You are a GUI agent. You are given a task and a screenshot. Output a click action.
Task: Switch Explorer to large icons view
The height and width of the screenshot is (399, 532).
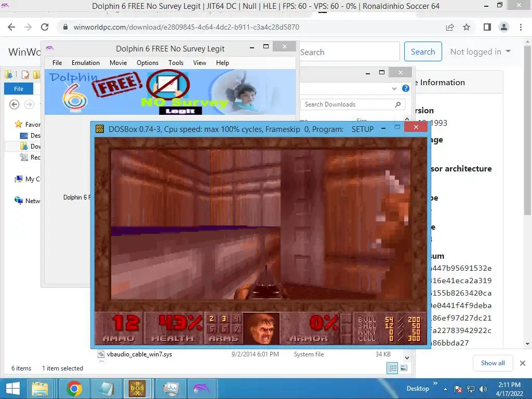(x=404, y=368)
